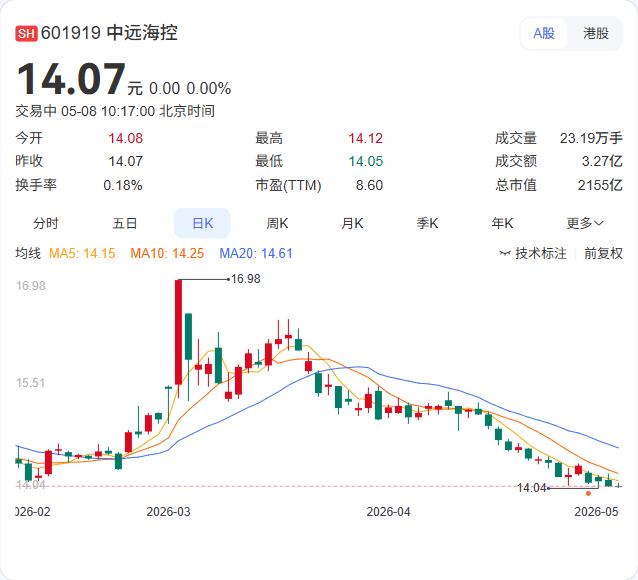
Task: Select the 年K chart tab
Action: 502,223
